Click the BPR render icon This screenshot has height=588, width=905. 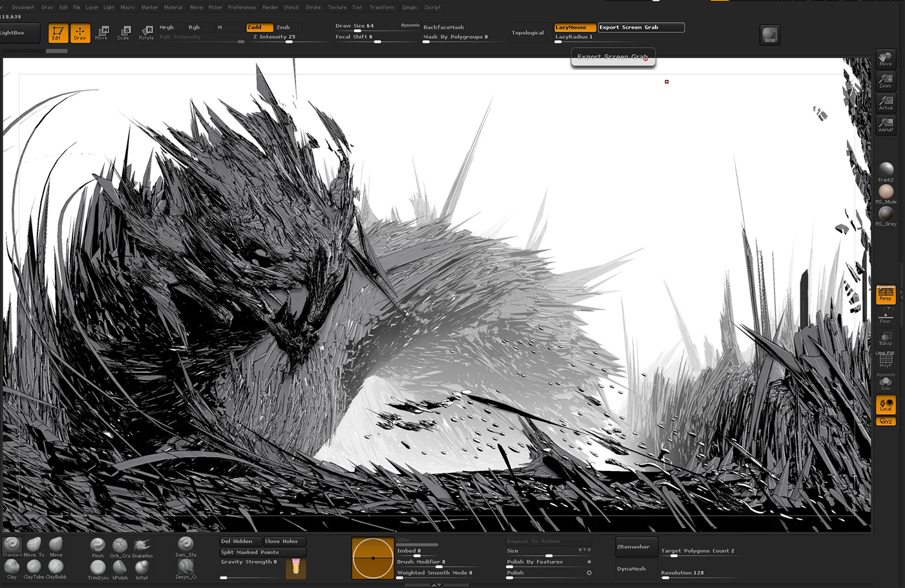point(769,35)
